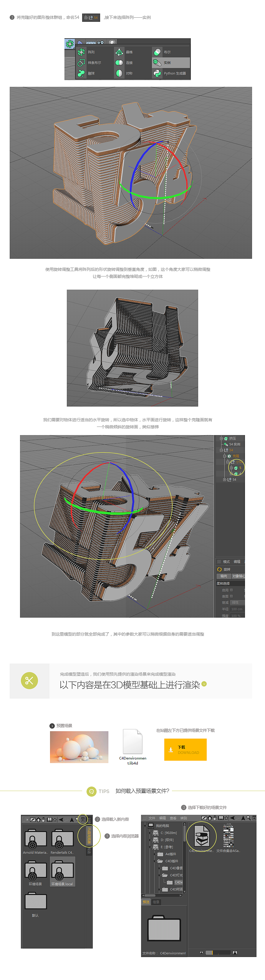The image size is (265, 980).
Task: Select drive E: [参考] in tree
Action: click(167, 847)
